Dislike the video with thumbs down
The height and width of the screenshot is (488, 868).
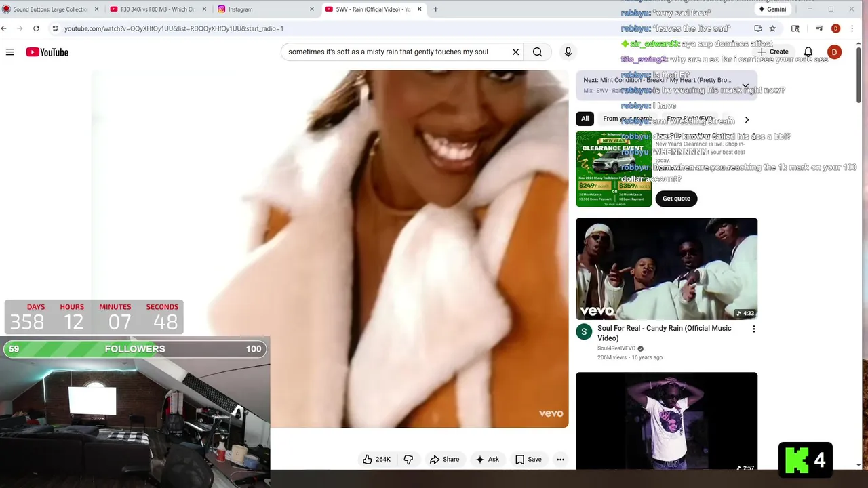(408, 460)
